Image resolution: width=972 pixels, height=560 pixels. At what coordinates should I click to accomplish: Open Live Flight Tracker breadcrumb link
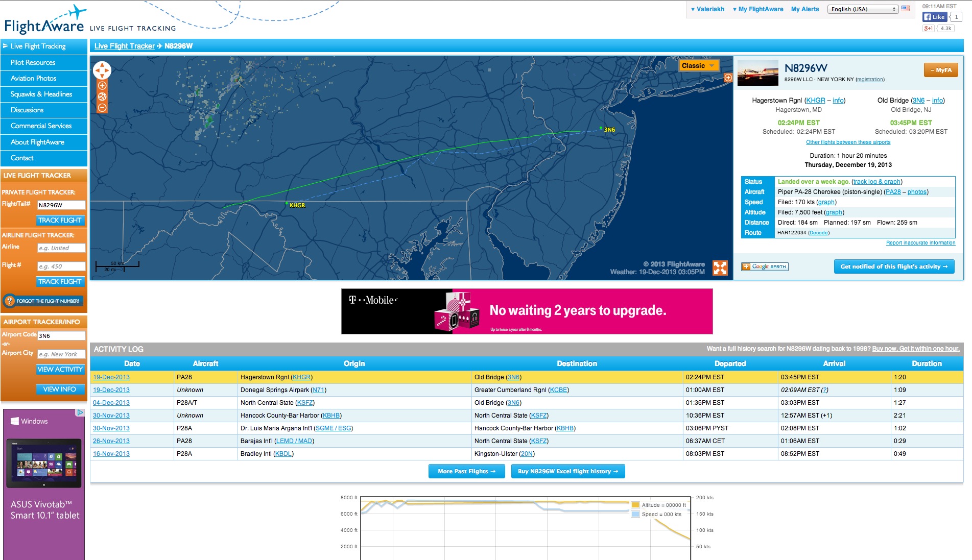(x=125, y=46)
